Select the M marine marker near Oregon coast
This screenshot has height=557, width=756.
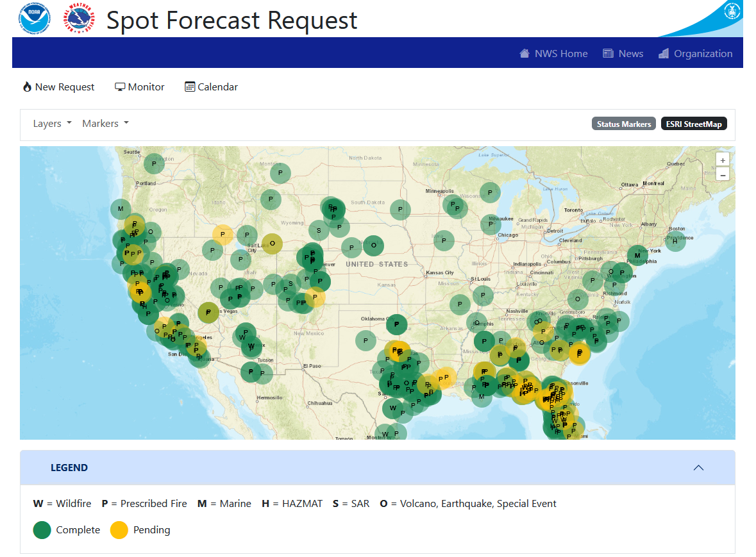point(121,209)
